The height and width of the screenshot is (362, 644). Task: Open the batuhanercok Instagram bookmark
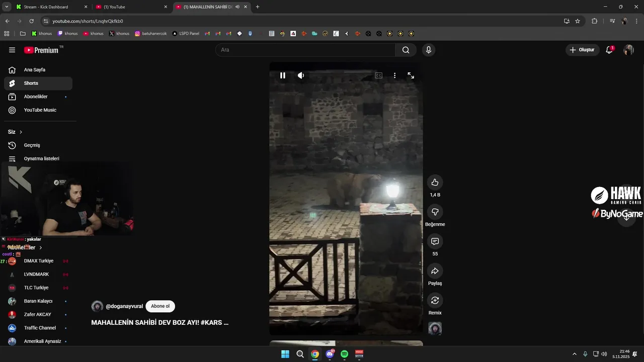click(x=151, y=34)
